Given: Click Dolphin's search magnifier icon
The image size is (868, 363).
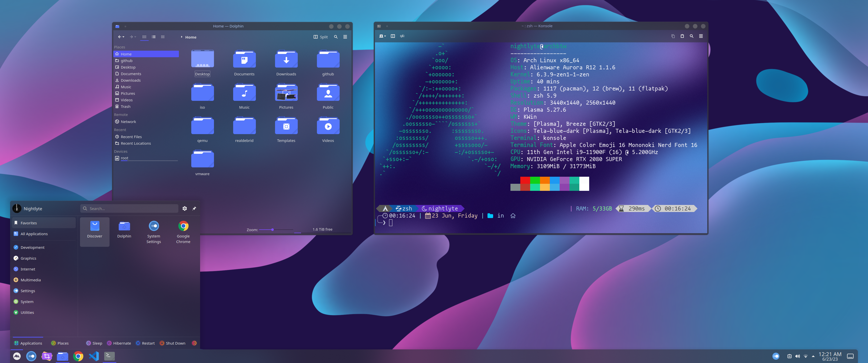Looking at the screenshot, I should tap(336, 37).
